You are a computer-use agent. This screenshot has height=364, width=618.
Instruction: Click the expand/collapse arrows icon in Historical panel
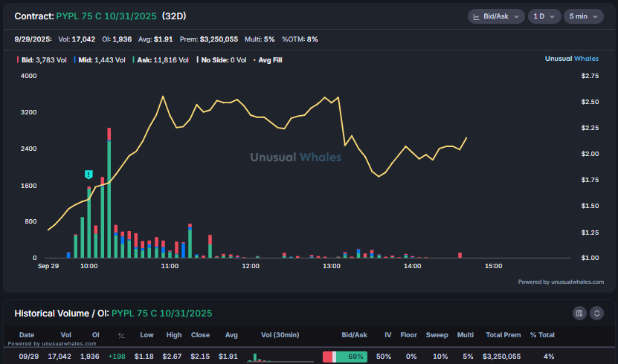click(x=596, y=313)
